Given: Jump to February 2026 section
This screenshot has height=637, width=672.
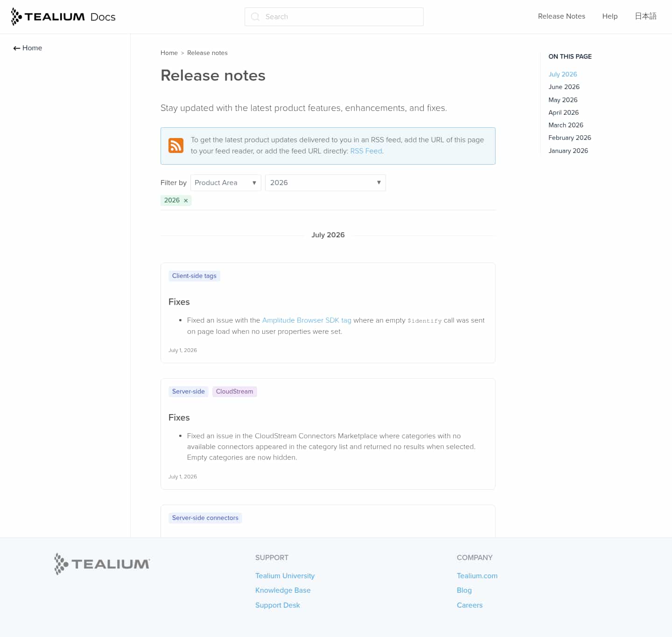Looking at the screenshot, I should pos(569,138).
